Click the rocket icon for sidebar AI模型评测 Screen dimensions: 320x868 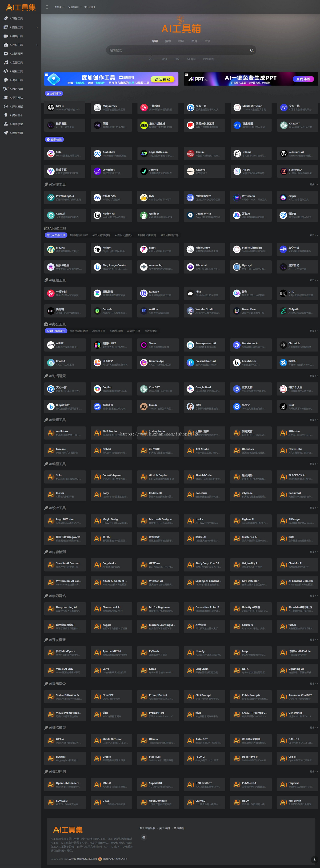pyautogui.click(x=6, y=133)
